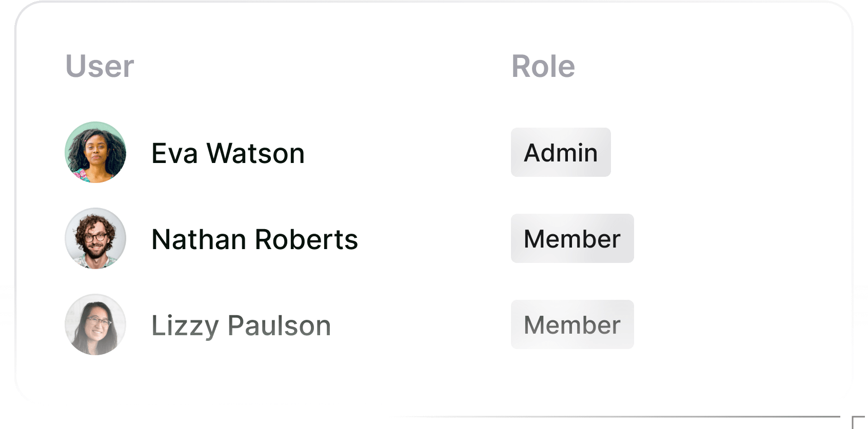The image size is (868, 429).
Task: Open Nathan Roberts' profile picture
Action: 95,238
